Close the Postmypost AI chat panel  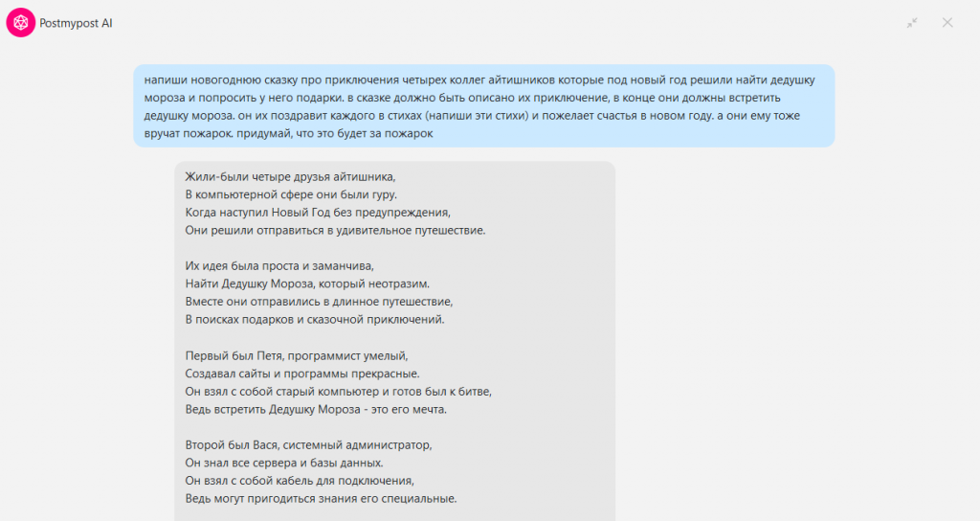947,23
